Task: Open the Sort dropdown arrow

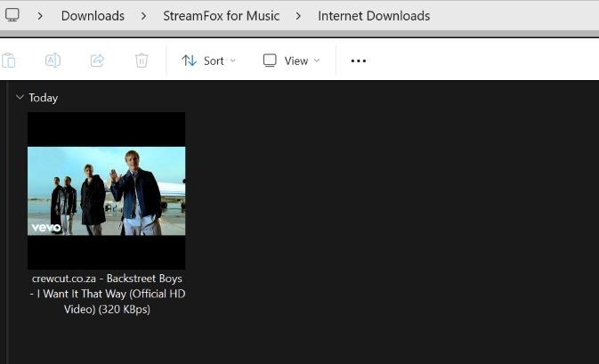Action: click(233, 61)
